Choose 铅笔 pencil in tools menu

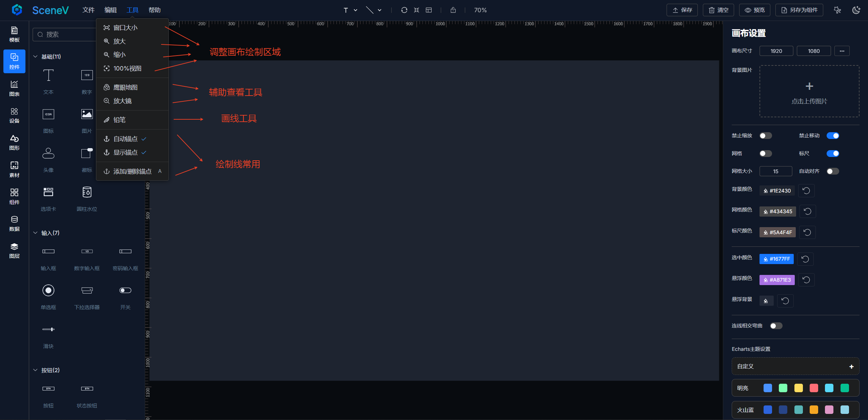tap(119, 120)
